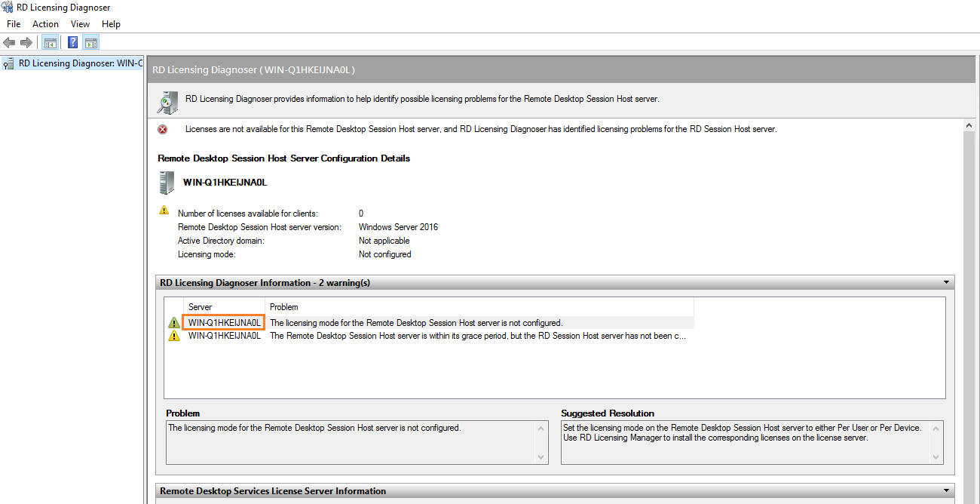
Task: Click warning icon of grace period problem row
Action: (174, 336)
